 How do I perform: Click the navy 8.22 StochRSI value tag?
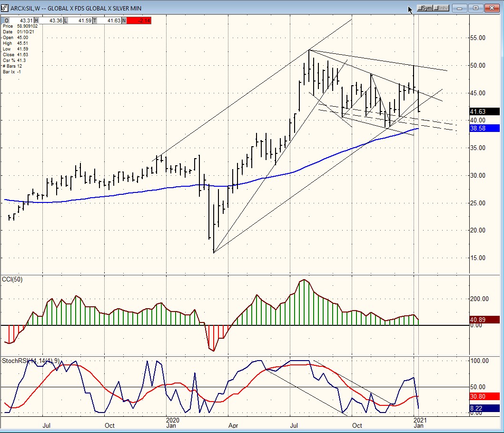click(484, 408)
